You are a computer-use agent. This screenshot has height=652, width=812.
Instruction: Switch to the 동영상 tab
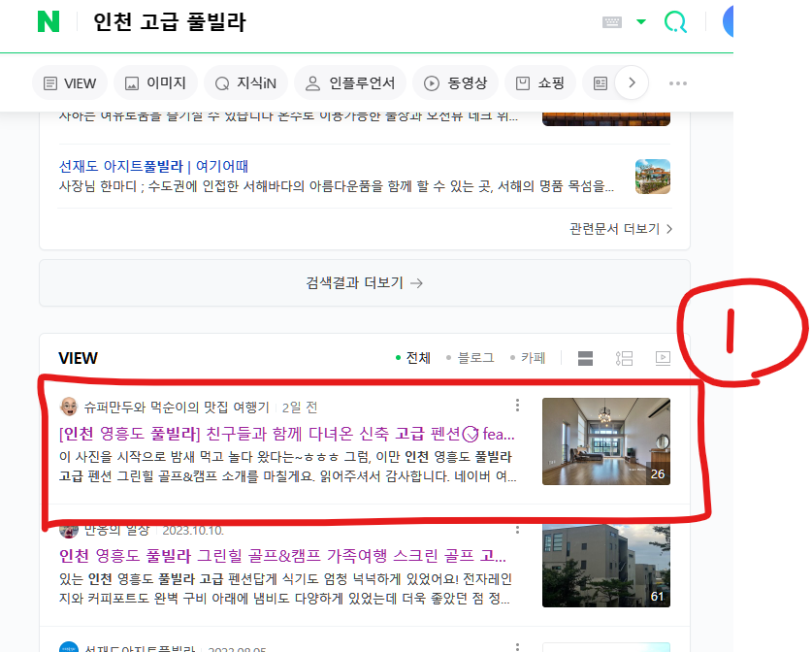click(455, 82)
